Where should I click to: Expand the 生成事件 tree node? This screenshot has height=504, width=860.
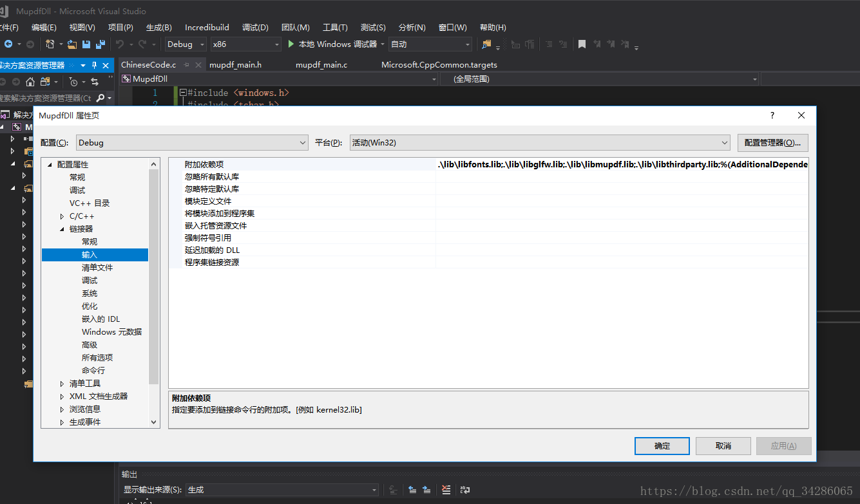[62, 422]
